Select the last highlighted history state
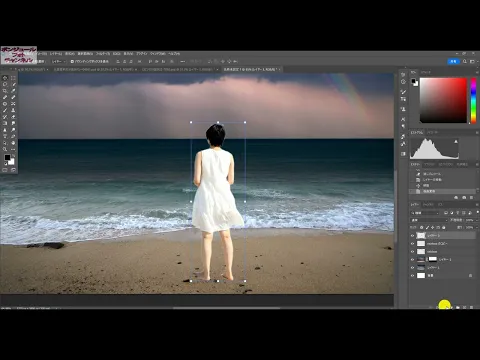Image resolution: width=480 pixels, height=360 pixels. pos(442,191)
